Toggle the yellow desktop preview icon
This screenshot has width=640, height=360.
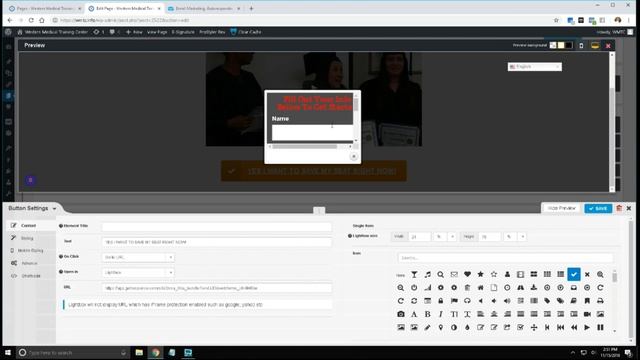pos(595,45)
